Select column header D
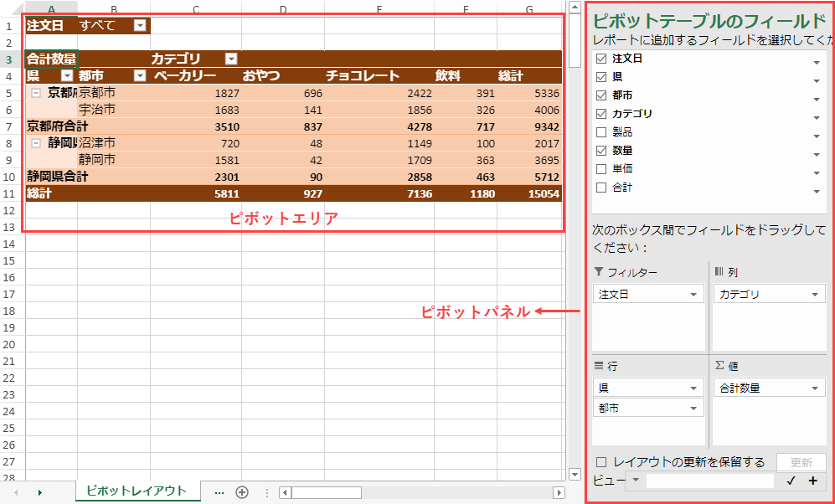This screenshot has height=504, width=835. point(283,8)
